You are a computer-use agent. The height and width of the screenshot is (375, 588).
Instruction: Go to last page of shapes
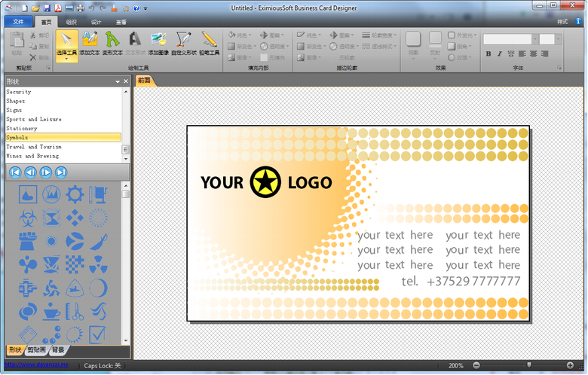click(x=61, y=172)
